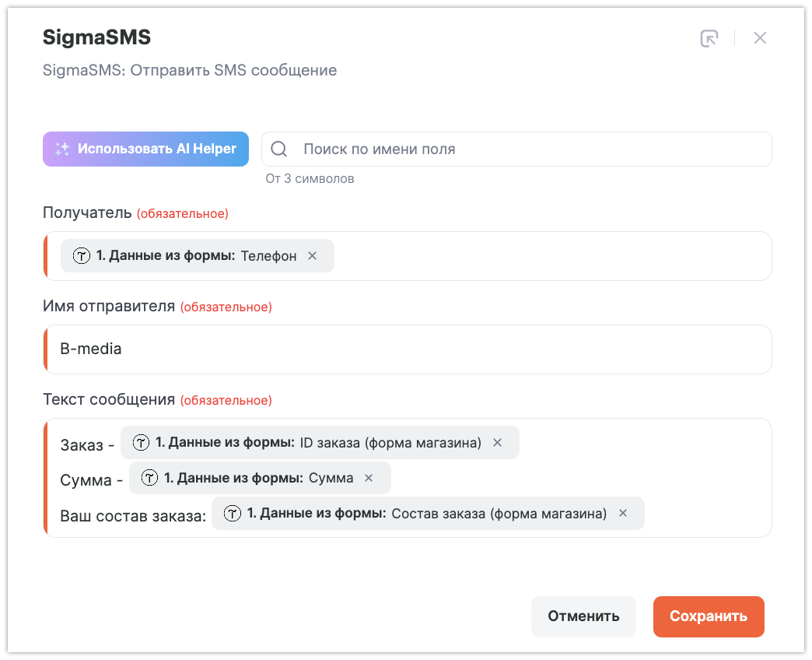This screenshot has width=812, height=660.
Task: Remove the ID заказа tag
Action: pyautogui.click(x=498, y=443)
